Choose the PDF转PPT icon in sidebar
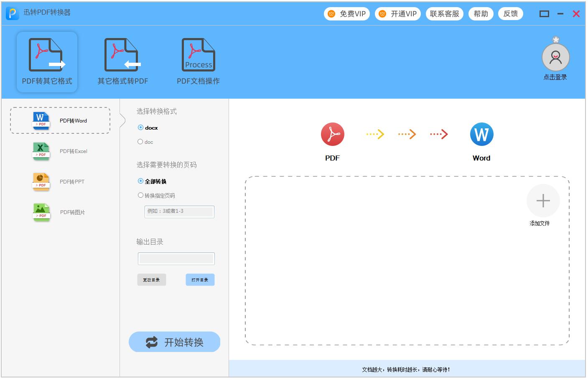The width and height of the screenshot is (588, 380). [41, 182]
